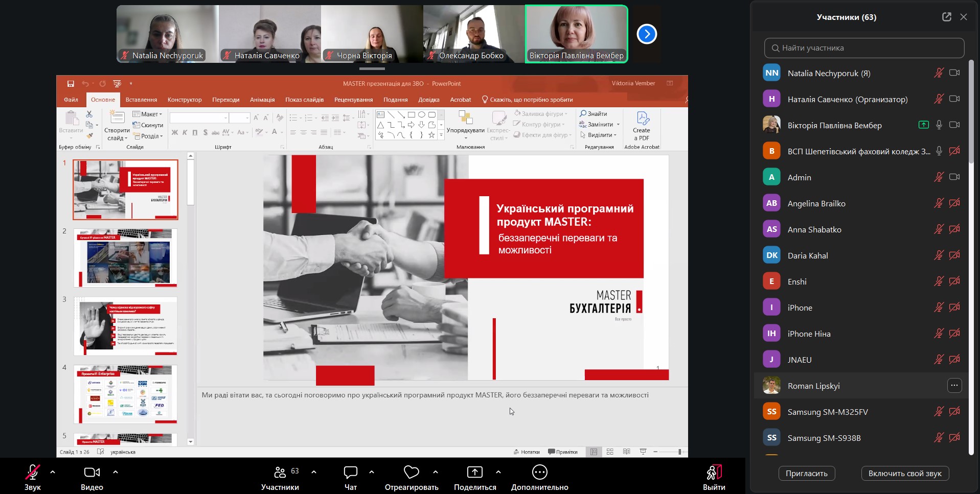
Task: Expand audio settings arrow next to Sound
Action: tap(53, 472)
